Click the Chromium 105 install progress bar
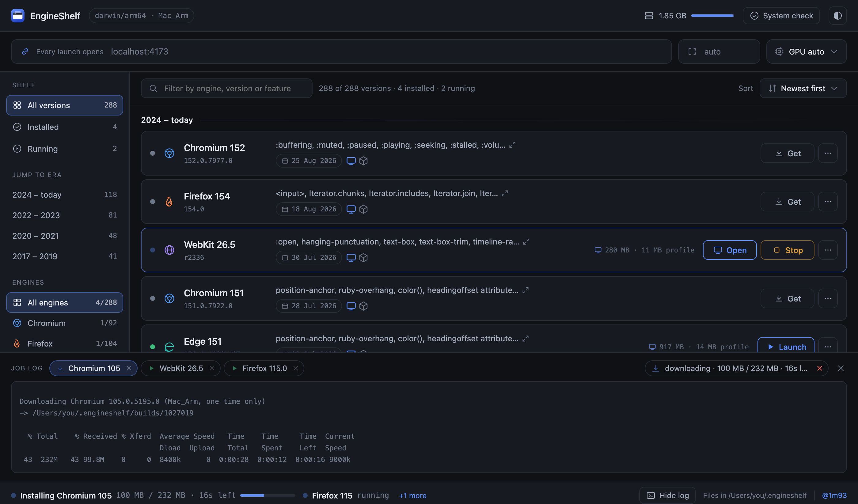858x504 pixels. coord(268,495)
